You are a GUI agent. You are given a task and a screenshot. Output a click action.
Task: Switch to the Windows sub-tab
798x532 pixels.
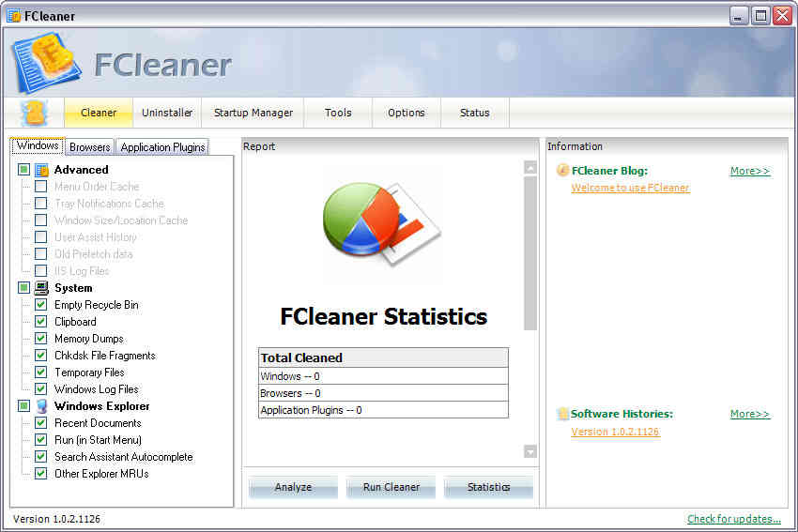click(x=38, y=145)
